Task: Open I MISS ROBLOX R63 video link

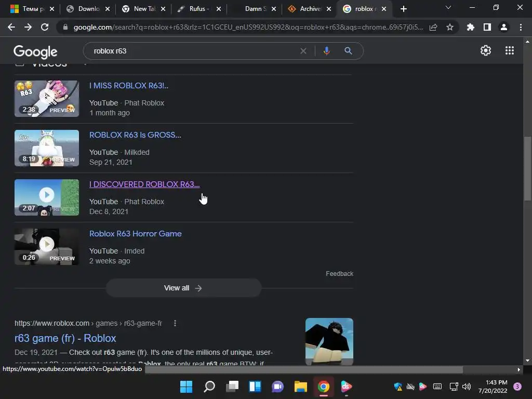Action: tap(129, 86)
